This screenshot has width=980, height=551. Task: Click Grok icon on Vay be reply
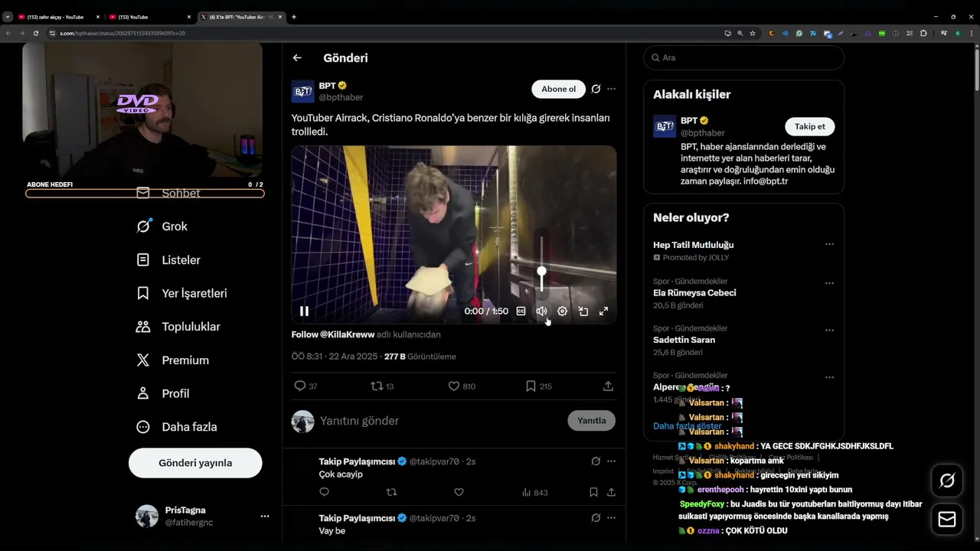tap(596, 518)
